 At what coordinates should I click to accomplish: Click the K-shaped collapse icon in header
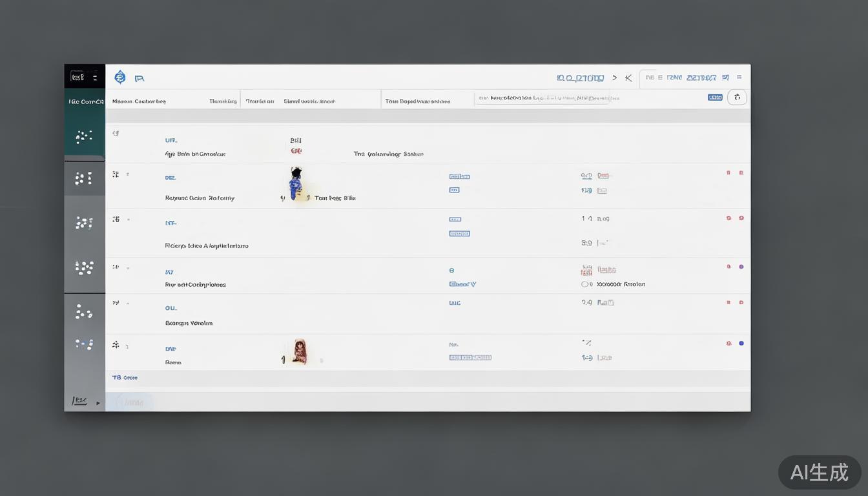(x=628, y=78)
